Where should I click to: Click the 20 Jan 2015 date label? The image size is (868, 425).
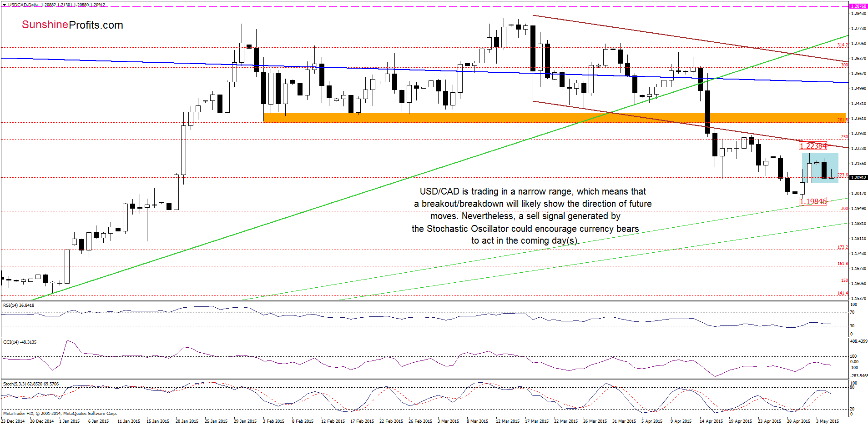187,421
